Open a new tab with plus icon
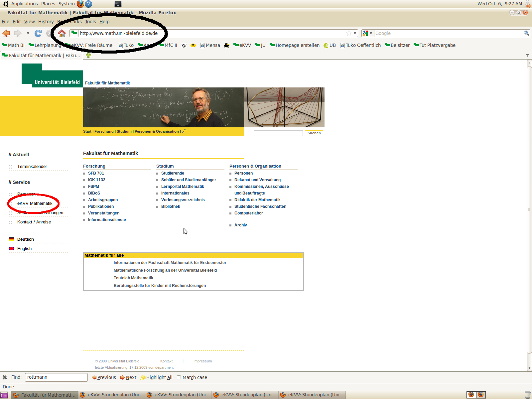The image size is (532, 399). pos(88,56)
